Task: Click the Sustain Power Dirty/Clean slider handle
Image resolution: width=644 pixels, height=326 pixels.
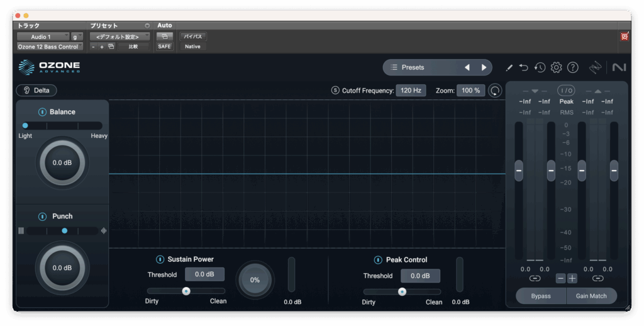Action: (x=186, y=291)
